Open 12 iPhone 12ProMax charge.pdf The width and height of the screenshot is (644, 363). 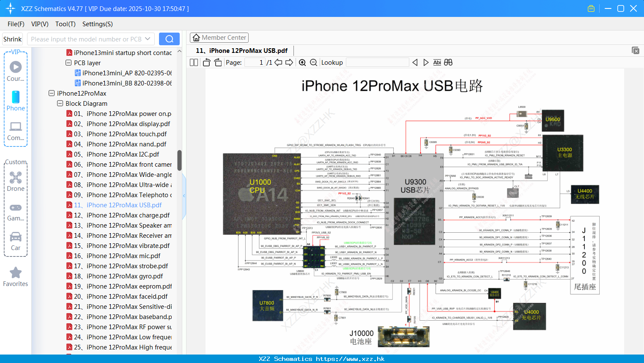pos(118,215)
